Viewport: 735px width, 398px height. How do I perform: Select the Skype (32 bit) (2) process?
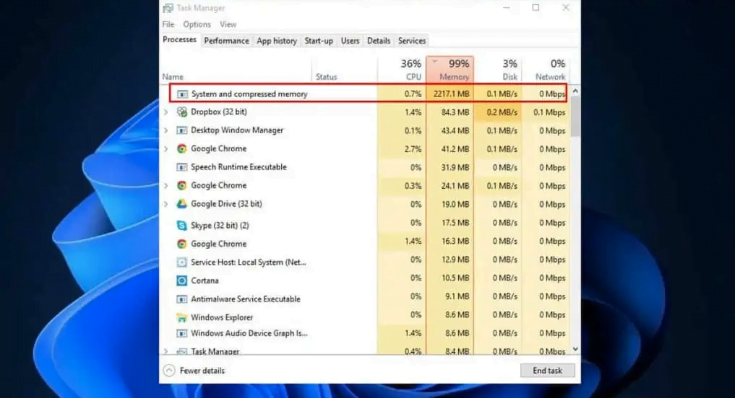pos(219,225)
